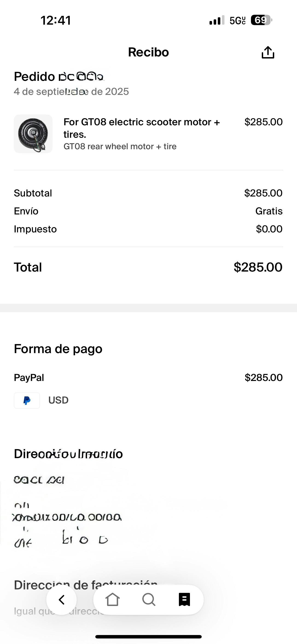Open the home tab icon
The height and width of the screenshot is (644, 297).
(113, 600)
